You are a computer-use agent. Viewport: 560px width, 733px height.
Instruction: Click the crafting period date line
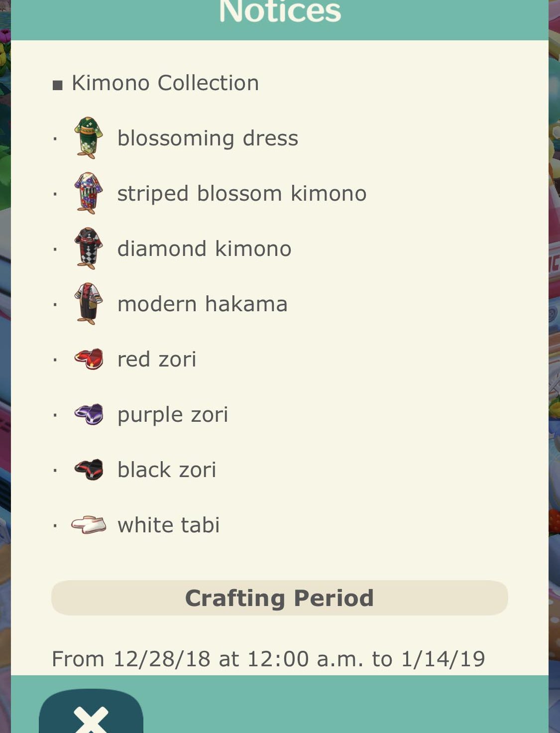point(268,659)
